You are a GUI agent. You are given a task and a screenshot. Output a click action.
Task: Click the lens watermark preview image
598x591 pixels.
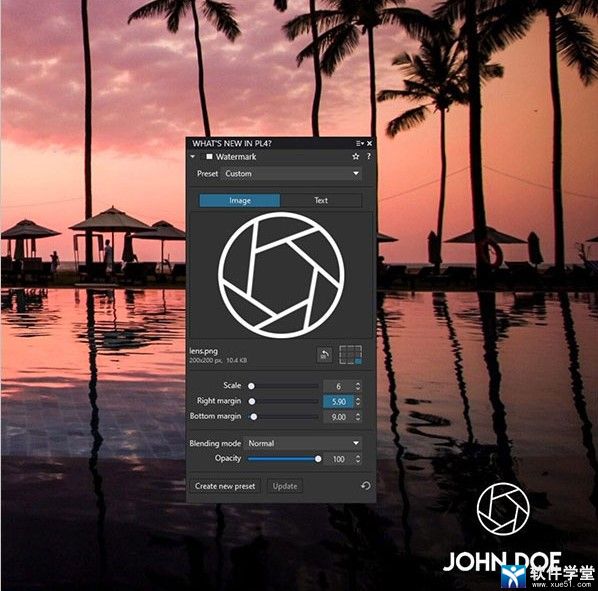click(x=281, y=275)
